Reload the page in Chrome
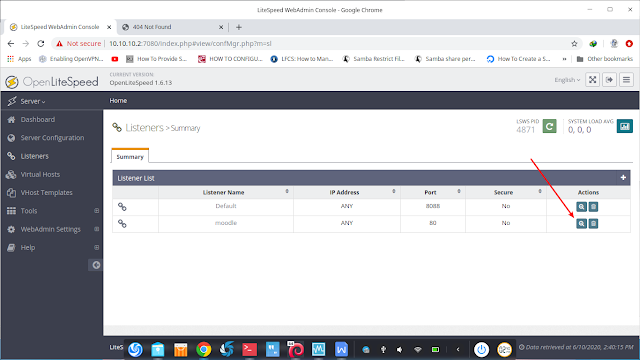This screenshot has width=640, height=360. tap(40, 43)
